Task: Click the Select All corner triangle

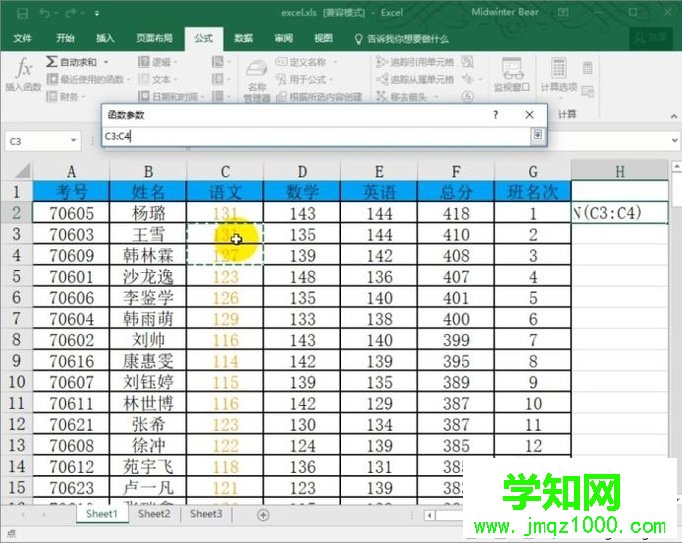Action: (22, 171)
